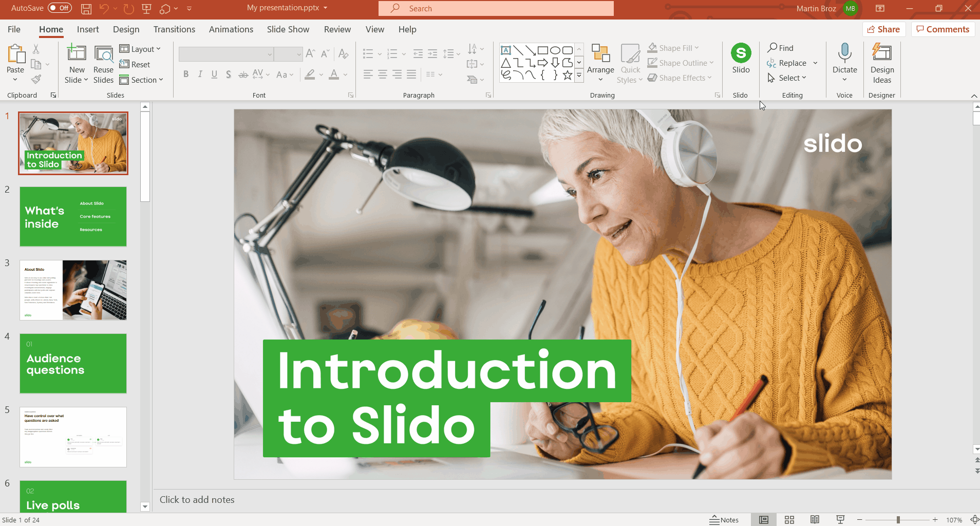Open the Layout dropdown
The image size is (980, 526).
[140, 49]
